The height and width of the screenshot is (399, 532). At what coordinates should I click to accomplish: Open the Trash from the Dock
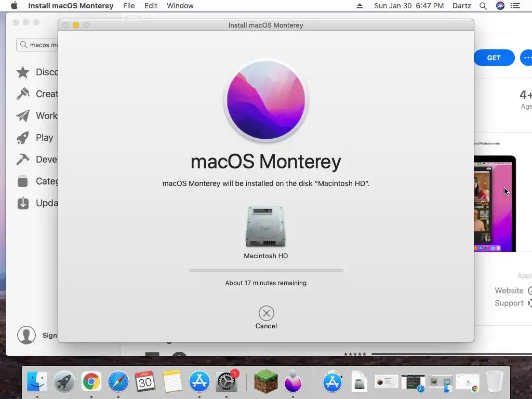point(495,382)
